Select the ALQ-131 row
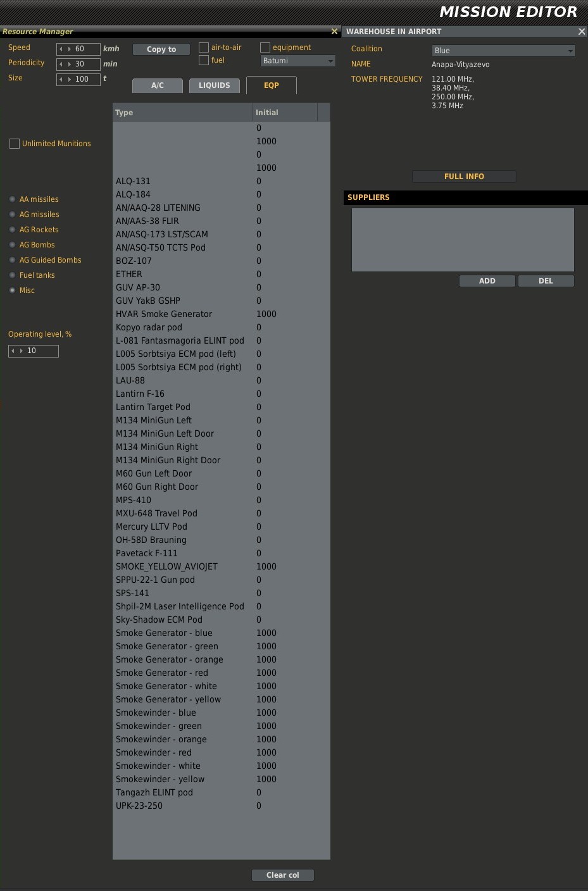The width and height of the screenshot is (588, 891). click(221, 181)
